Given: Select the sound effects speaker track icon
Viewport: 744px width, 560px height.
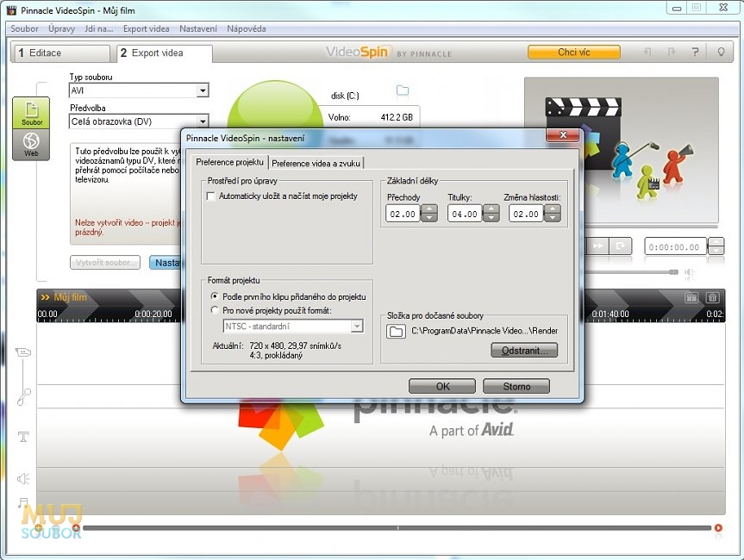Looking at the screenshot, I should [x=23, y=478].
